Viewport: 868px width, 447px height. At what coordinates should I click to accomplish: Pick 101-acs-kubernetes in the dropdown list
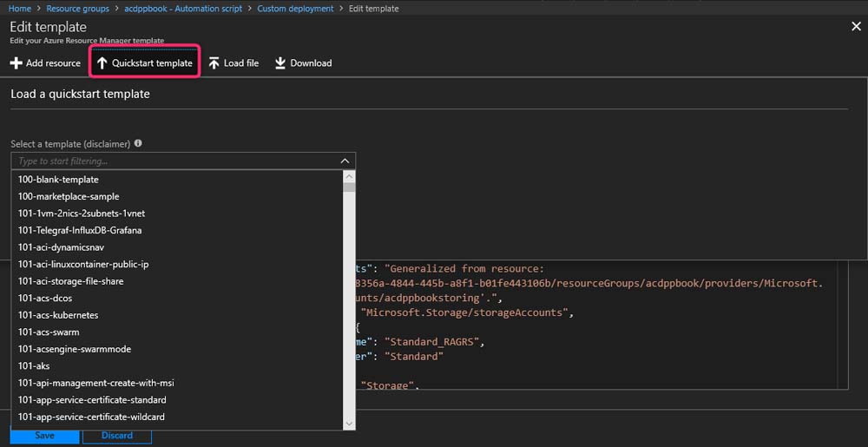[58, 315]
